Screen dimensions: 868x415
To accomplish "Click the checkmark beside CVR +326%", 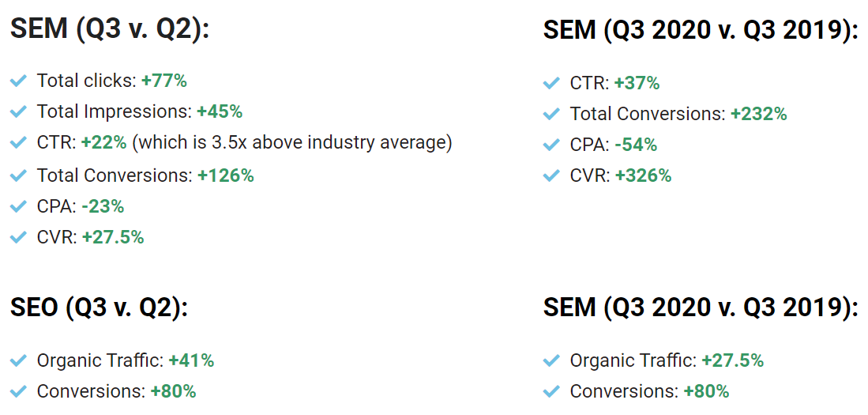I will (x=552, y=175).
